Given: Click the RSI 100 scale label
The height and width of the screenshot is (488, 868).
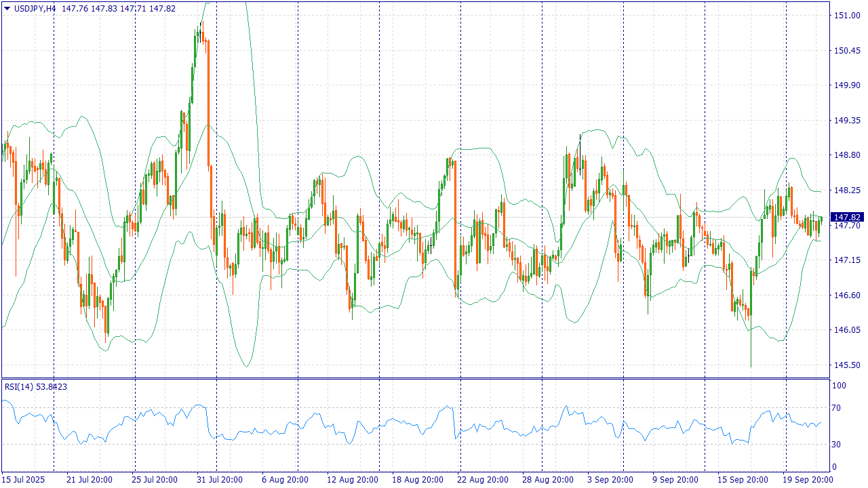Looking at the screenshot, I should click(840, 386).
